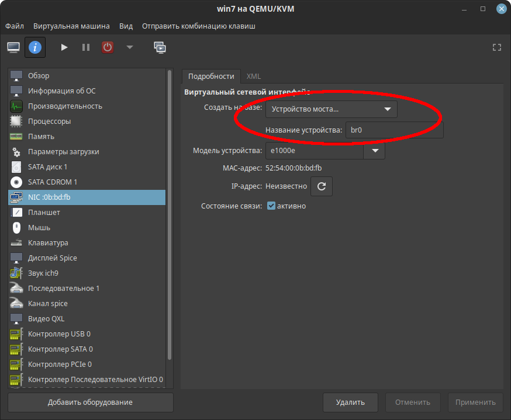Select Память memory module icon
The width and height of the screenshot is (511, 420).
16,137
